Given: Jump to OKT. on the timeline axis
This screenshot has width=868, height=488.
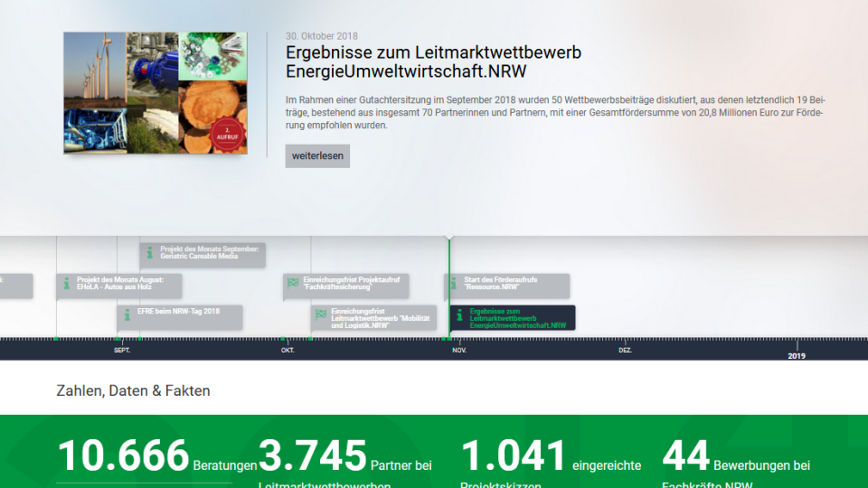Looking at the screenshot, I should 288,351.
